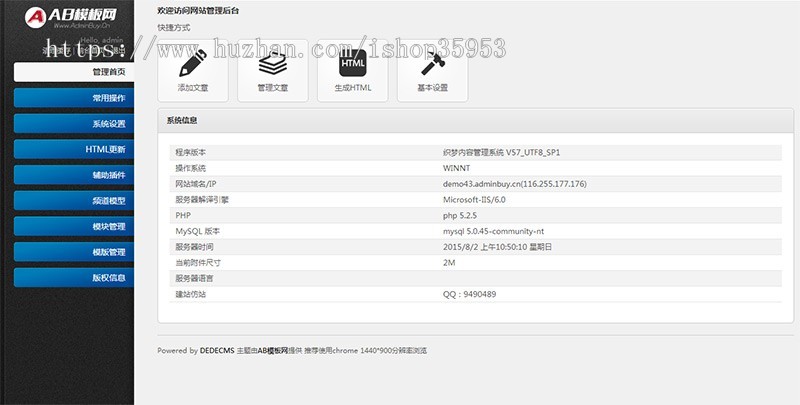This screenshot has height=405, width=800.
Task: Select the demo43.adminbuy.cn domain value
Action: point(515,184)
